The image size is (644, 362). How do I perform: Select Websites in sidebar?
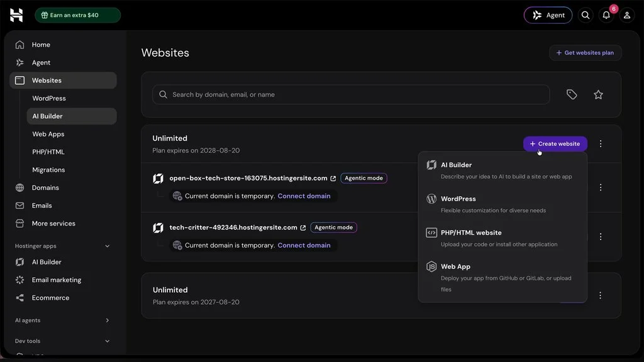point(64,80)
